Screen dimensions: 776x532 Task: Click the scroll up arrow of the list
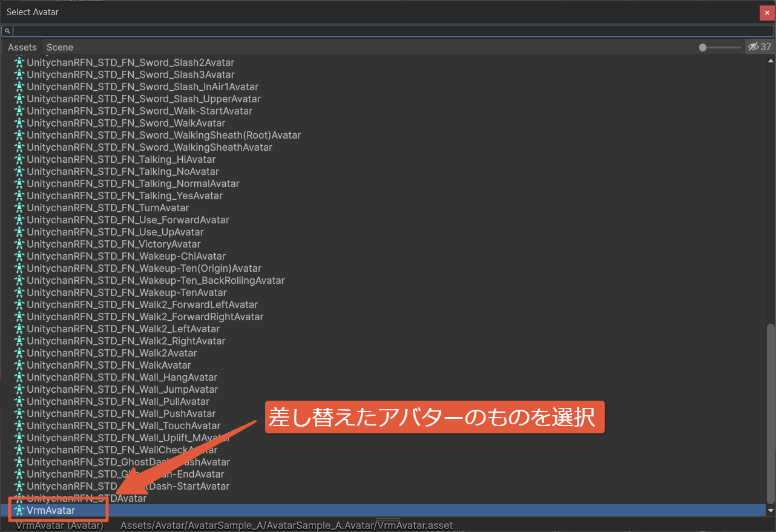(x=771, y=61)
